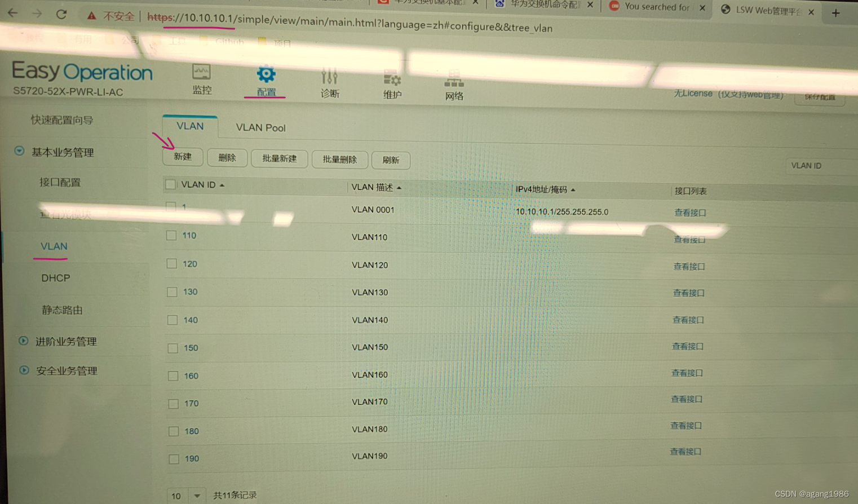Switch to 'You searched for' browser tab
858x504 pixels.
[x=657, y=7]
